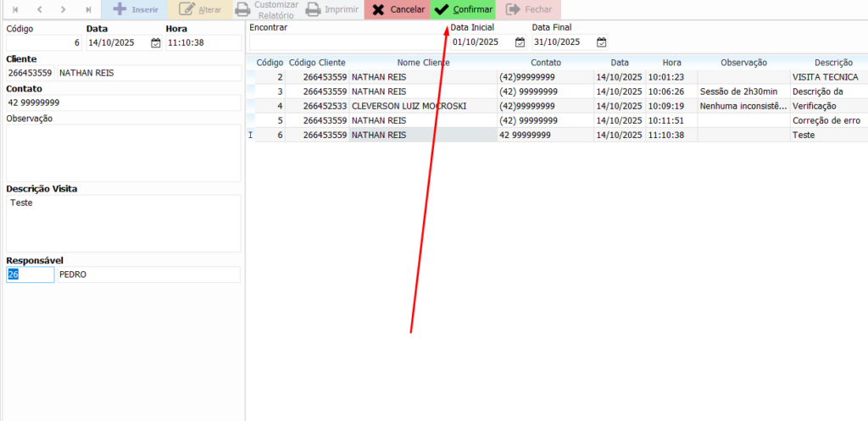Sort by Hora column header
Image resolution: width=868 pixels, height=421 pixels.
click(x=671, y=63)
